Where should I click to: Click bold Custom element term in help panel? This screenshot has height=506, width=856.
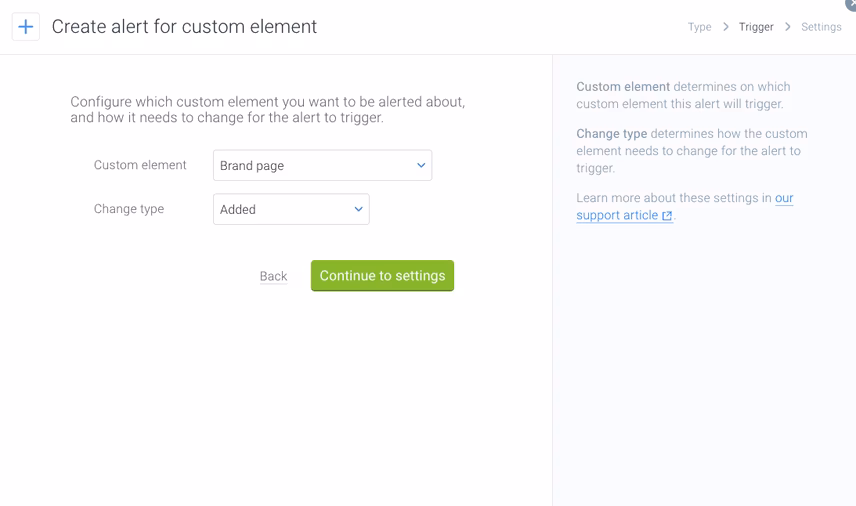pos(623,87)
